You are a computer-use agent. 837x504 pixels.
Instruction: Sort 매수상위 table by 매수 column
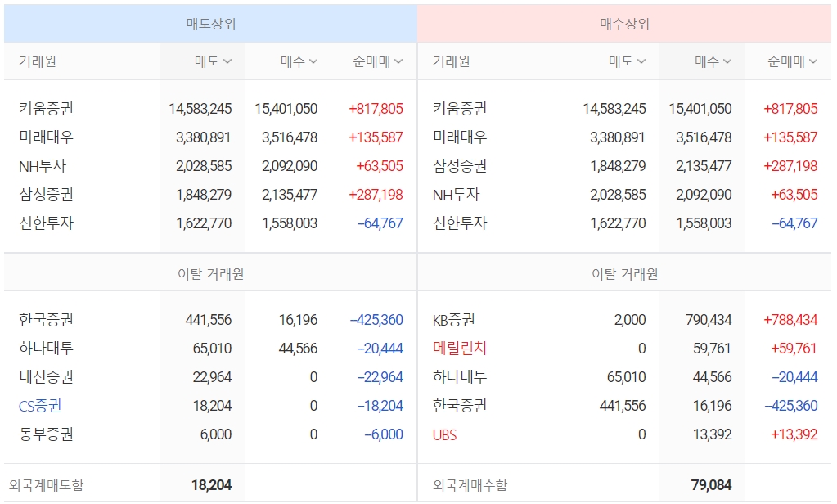[x=713, y=61]
